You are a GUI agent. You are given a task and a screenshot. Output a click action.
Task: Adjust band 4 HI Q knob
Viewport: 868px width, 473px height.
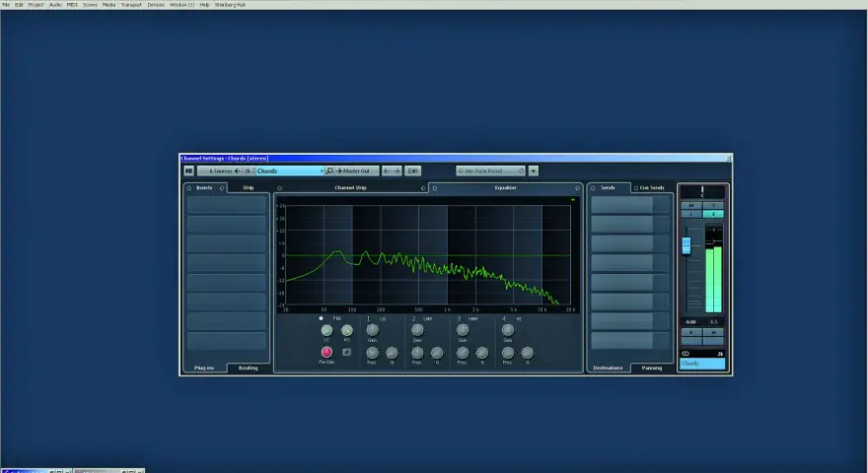pyautogui.click(x=527, y=353)
